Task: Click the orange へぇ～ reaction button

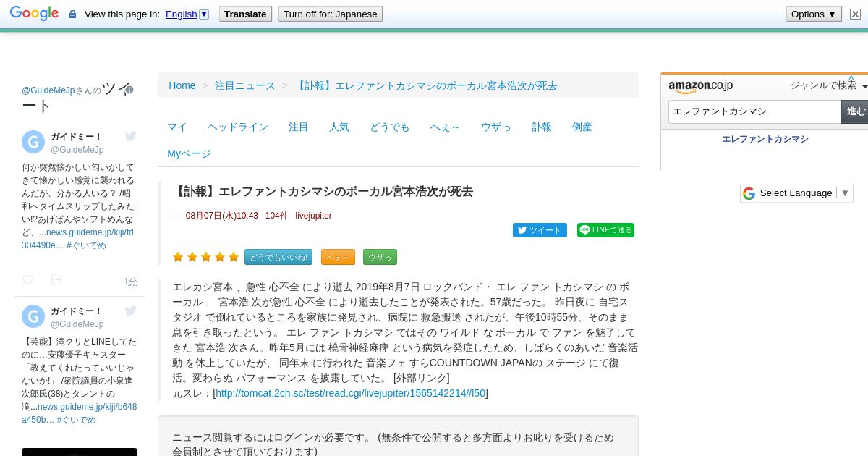Action: click(x=338, y=257)
